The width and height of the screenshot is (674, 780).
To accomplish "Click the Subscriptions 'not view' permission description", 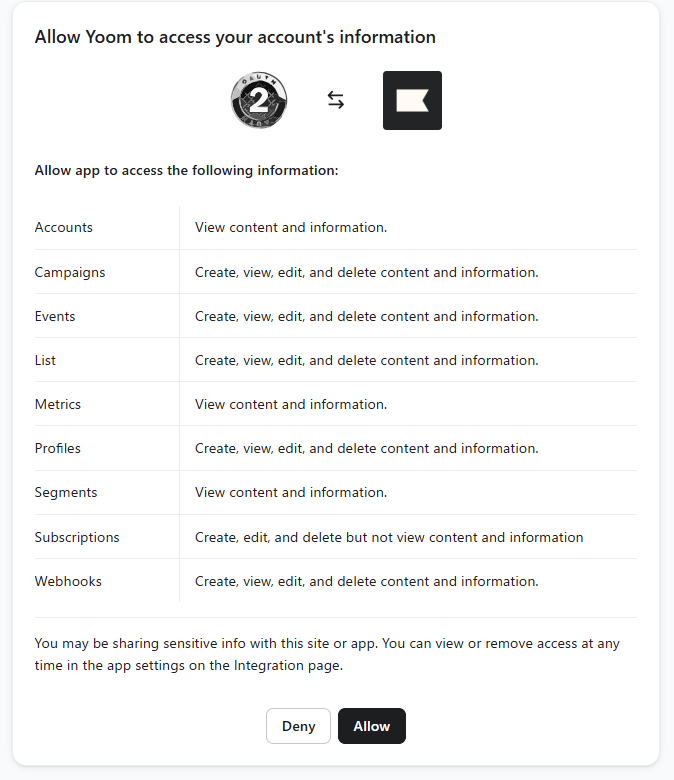I will (x=389, y=537).
